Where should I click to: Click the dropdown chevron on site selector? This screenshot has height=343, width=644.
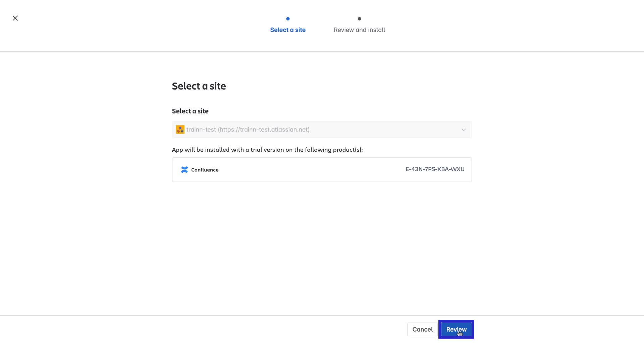click(464, 130)
